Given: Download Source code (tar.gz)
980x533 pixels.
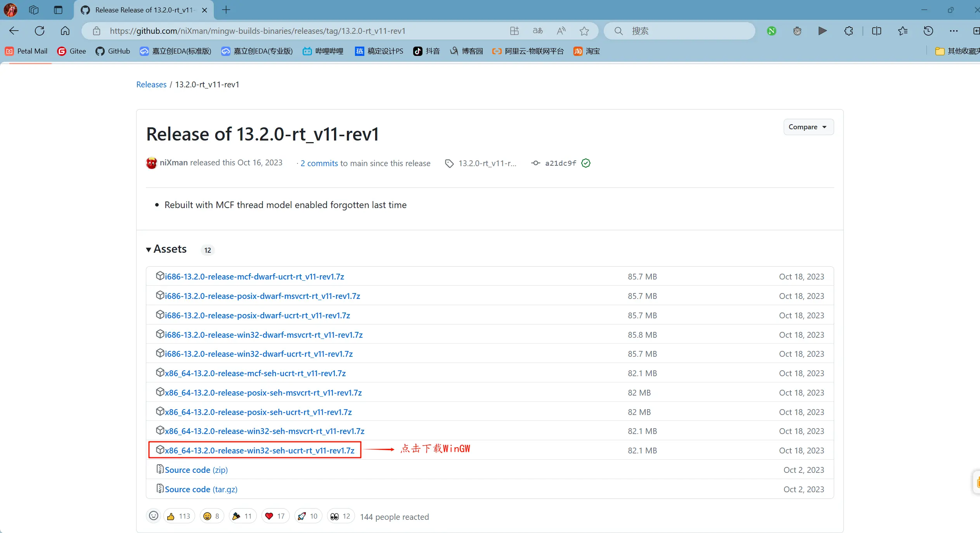Looking at the screenshot, I should 201,489.
